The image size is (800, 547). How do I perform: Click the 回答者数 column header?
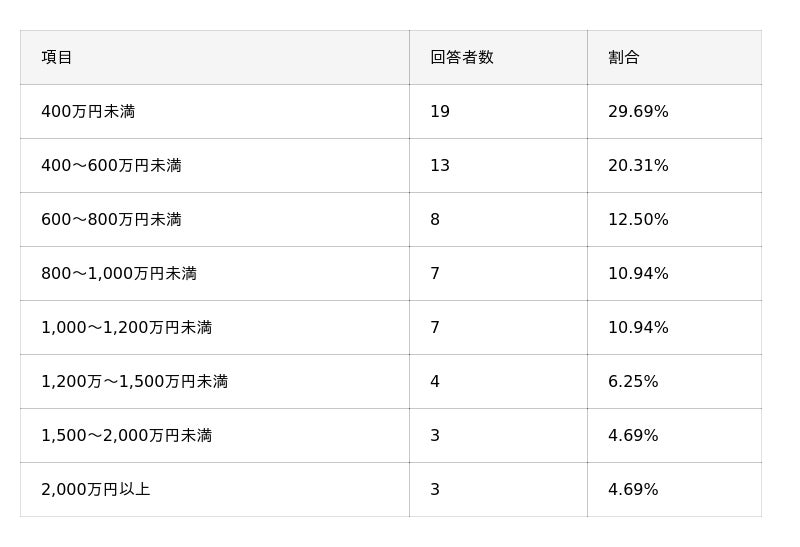(x=462, y=58)
